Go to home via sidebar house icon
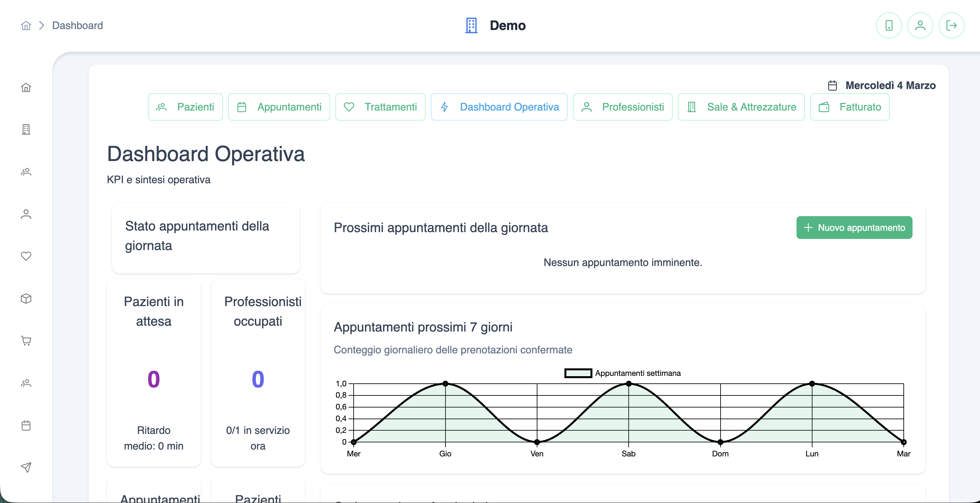Viewport: 980px width, 503px height. (x=26, y=87)
